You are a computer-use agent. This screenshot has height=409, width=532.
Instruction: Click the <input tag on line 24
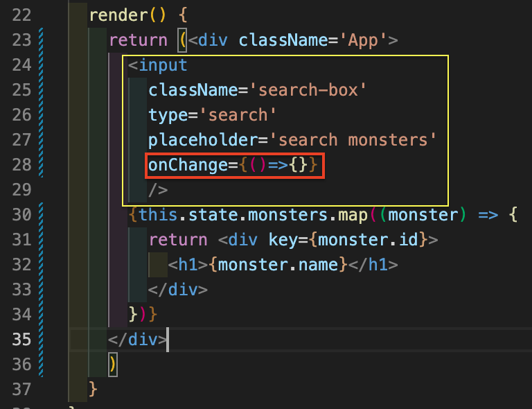(158, 65)
